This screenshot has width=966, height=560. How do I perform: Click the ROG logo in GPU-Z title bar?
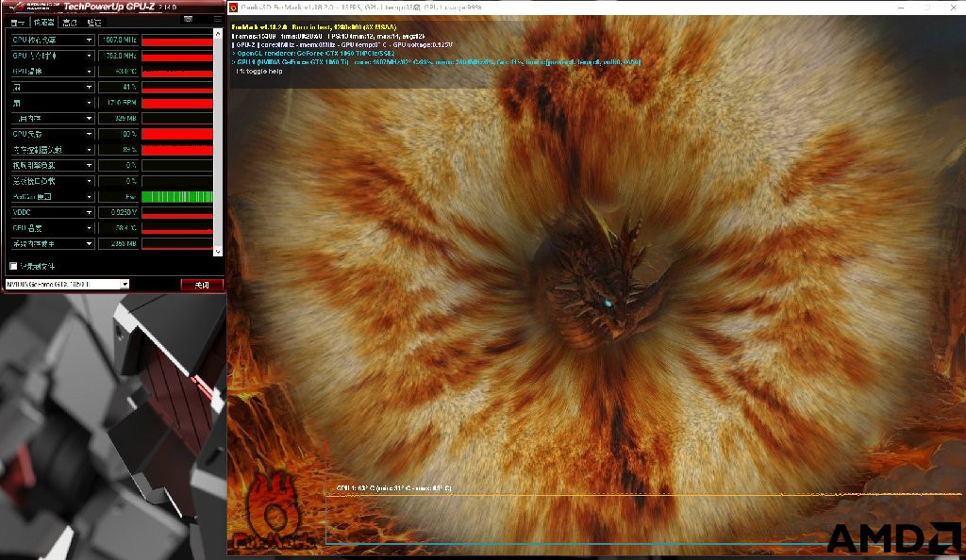33,7
